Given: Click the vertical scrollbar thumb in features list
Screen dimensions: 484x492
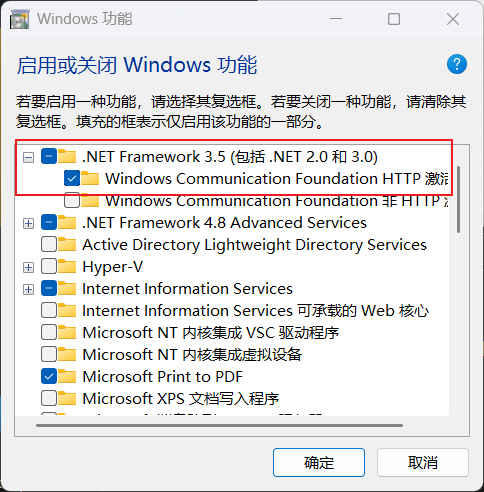Looking at the screenshot, I should tap(459, 199).
